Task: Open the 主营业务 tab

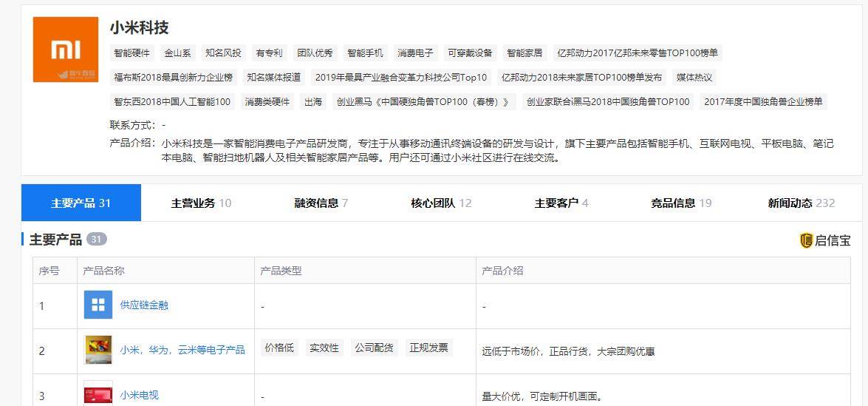Action: (201, 203)
